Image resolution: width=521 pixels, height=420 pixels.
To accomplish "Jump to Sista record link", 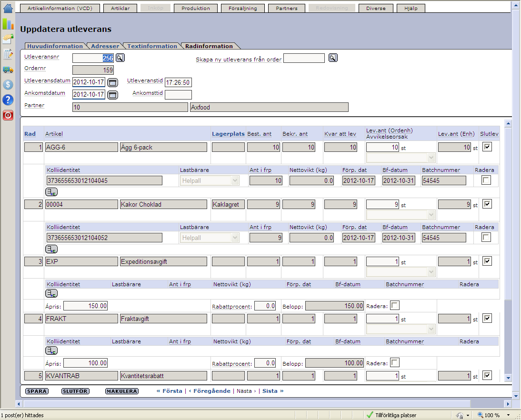I will pos(273,391).
